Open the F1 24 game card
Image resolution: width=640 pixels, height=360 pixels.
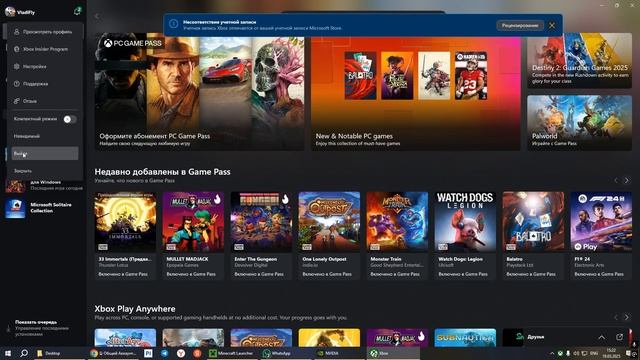tap(601, 236)
